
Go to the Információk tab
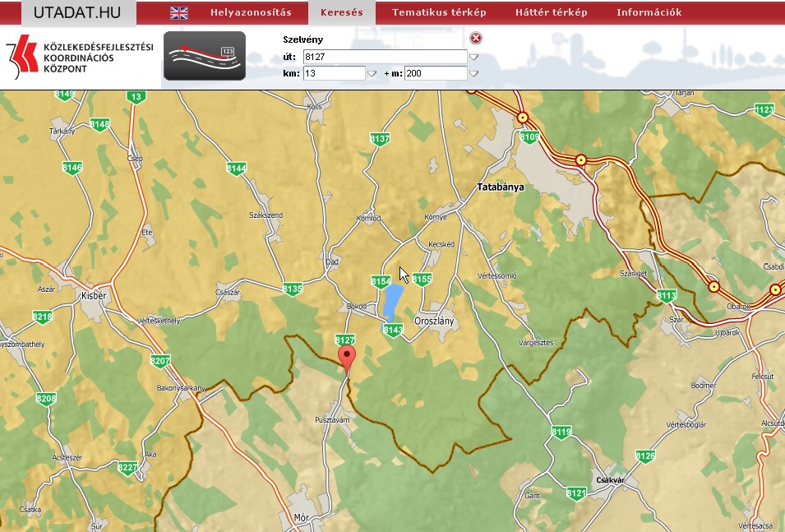pos(649,12)
